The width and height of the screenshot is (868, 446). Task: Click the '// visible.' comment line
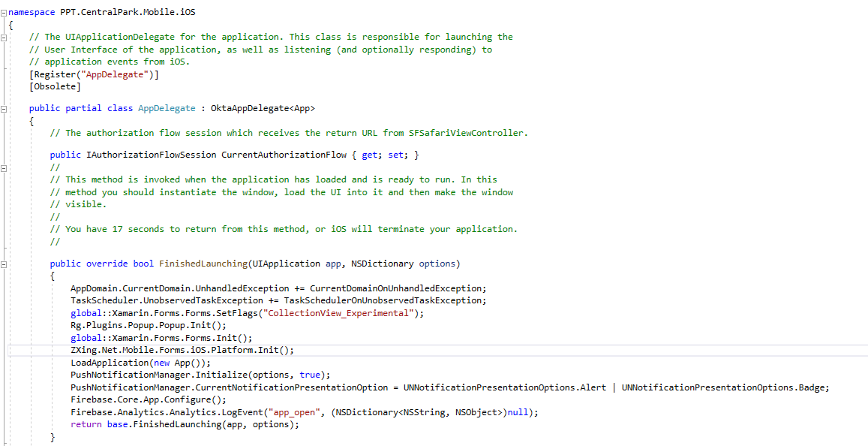[x=78, y=204]
